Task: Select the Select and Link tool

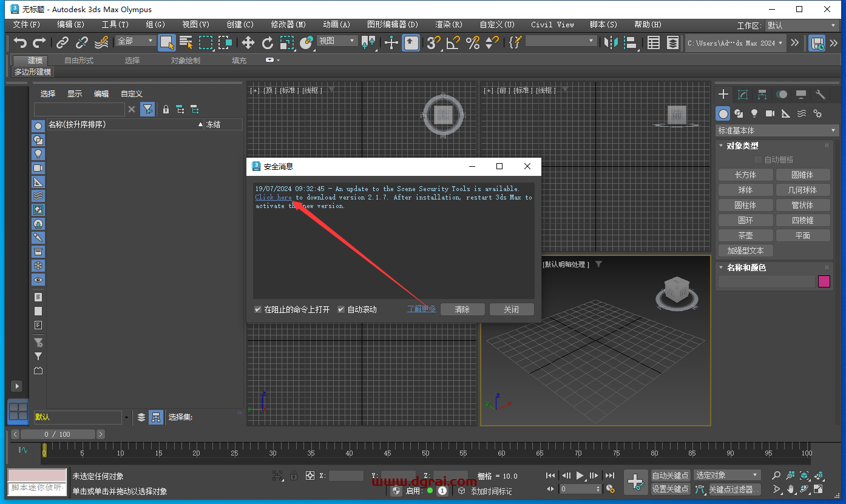Action: point(63,42)
